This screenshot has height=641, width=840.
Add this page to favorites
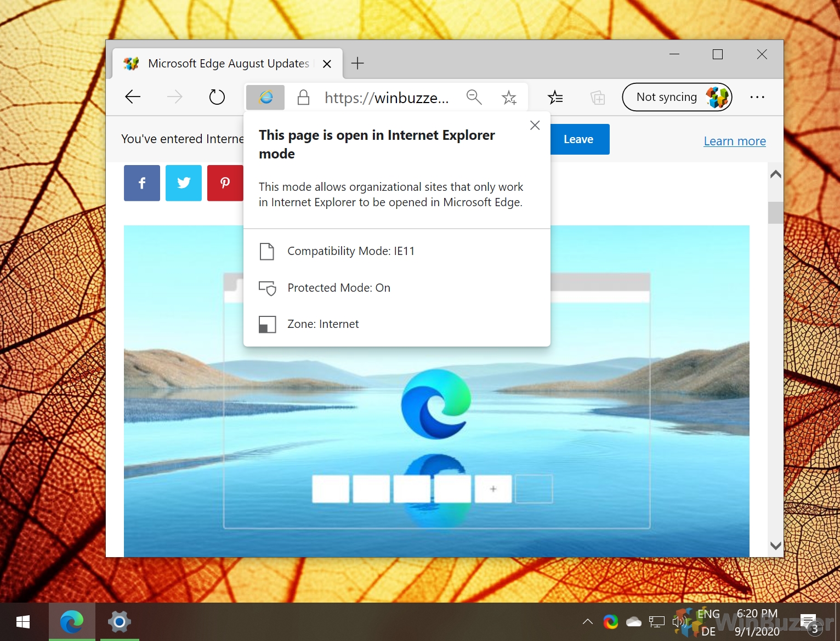pos(509,98)
